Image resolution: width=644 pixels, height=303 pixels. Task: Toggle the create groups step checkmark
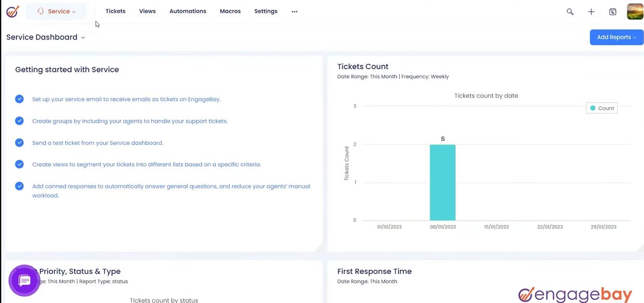[x=19, y=121]
